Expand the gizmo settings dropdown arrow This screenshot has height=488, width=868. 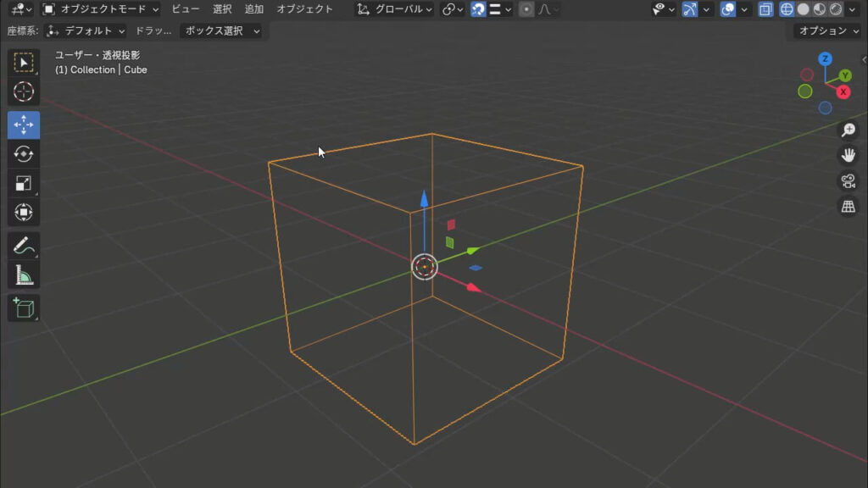706,8
